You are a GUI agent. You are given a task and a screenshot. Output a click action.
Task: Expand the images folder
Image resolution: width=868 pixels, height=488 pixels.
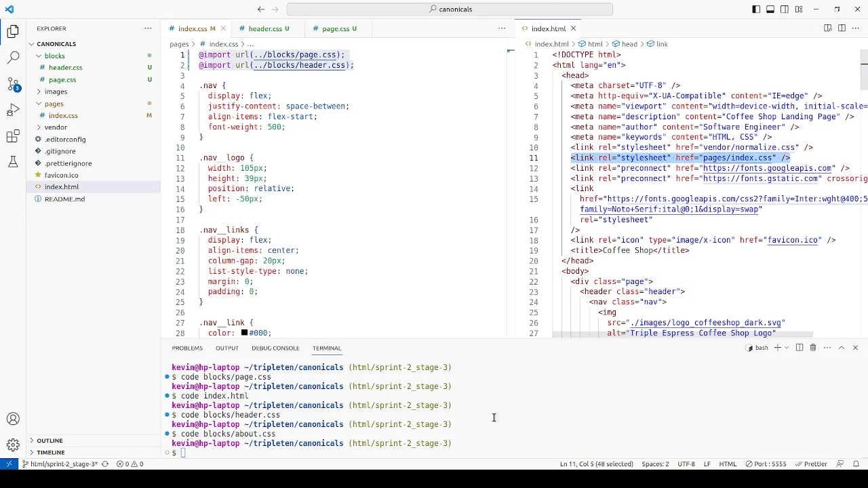point(56,91)
